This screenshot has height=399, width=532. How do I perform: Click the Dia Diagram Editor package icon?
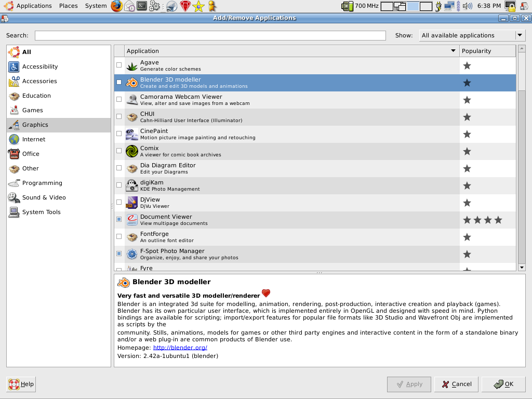point(131,168)
